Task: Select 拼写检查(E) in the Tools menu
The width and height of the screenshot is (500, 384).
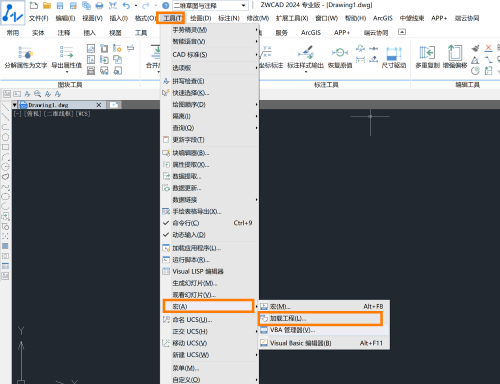Action: pos(210,81)
